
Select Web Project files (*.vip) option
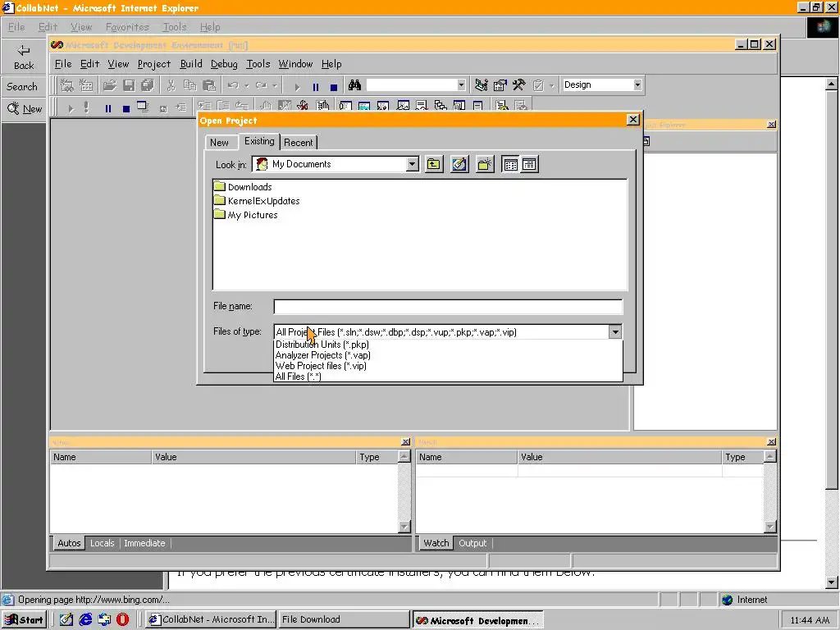[448, 366]
